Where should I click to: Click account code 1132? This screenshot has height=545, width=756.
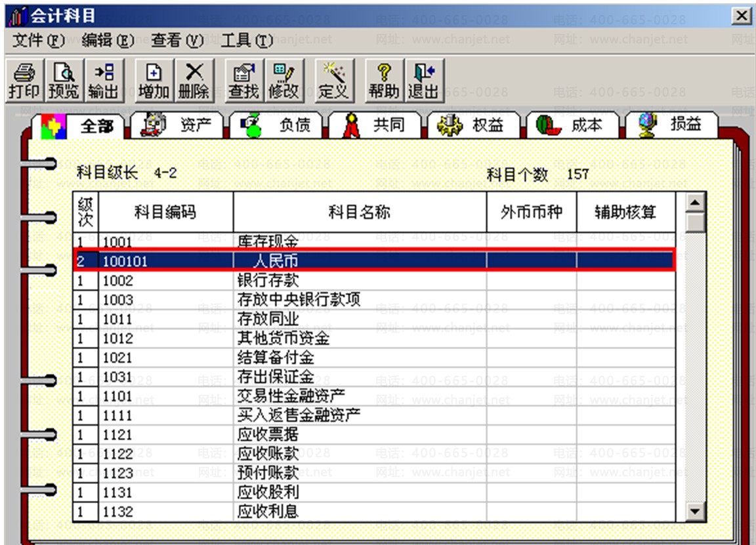click(x=117, y=512)
